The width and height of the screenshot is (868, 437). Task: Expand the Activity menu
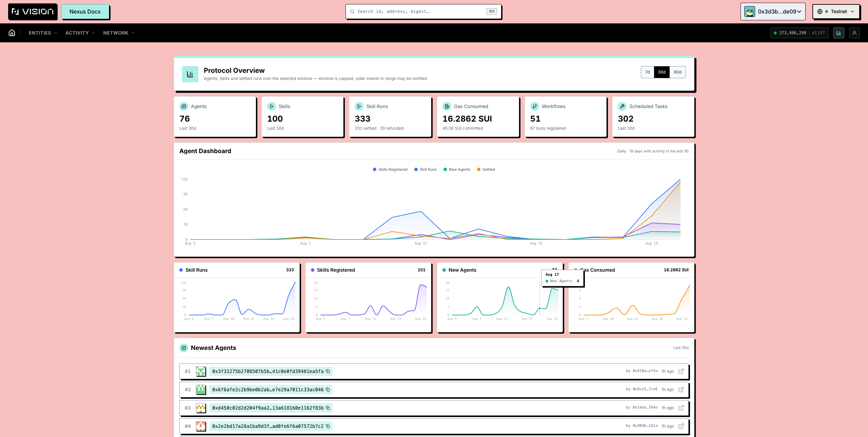pyautogui.click(x=80, y=33)
